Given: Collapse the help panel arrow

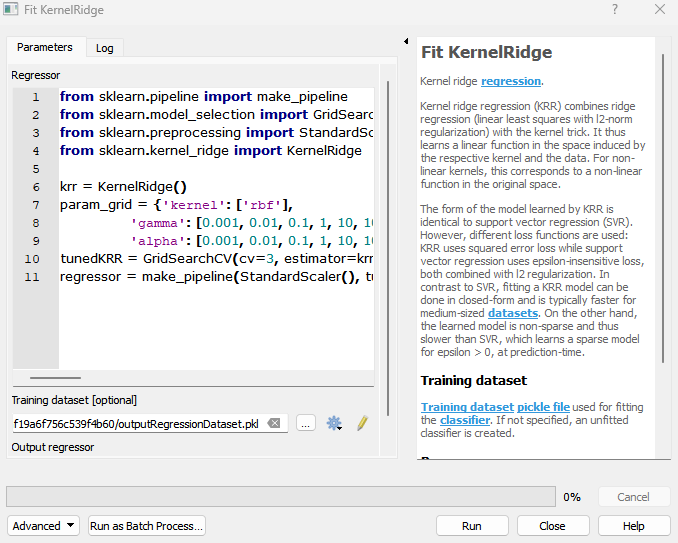Looking at the screenshot, I should point(406,41).
